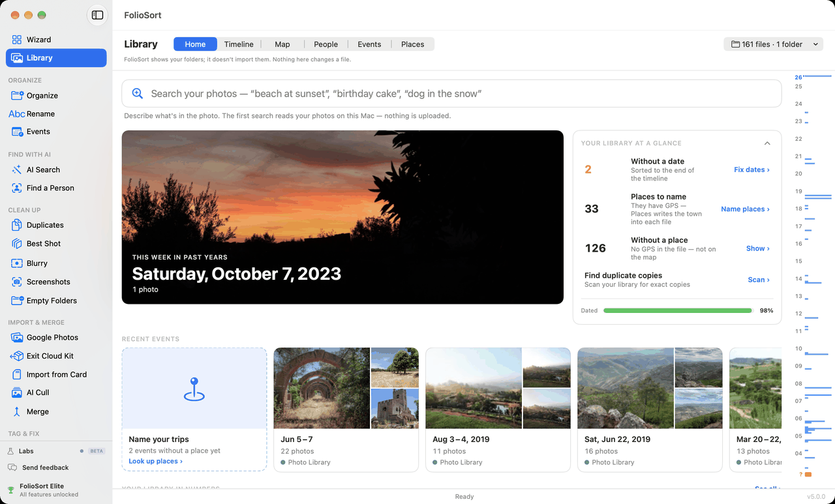
Task: Open the Blurry icon
Action: point(17,263)
